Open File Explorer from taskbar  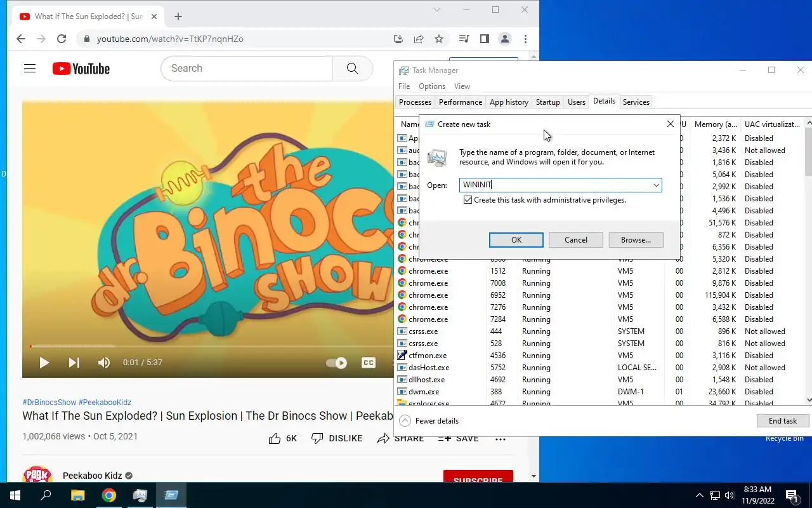(x=77, y=495)
